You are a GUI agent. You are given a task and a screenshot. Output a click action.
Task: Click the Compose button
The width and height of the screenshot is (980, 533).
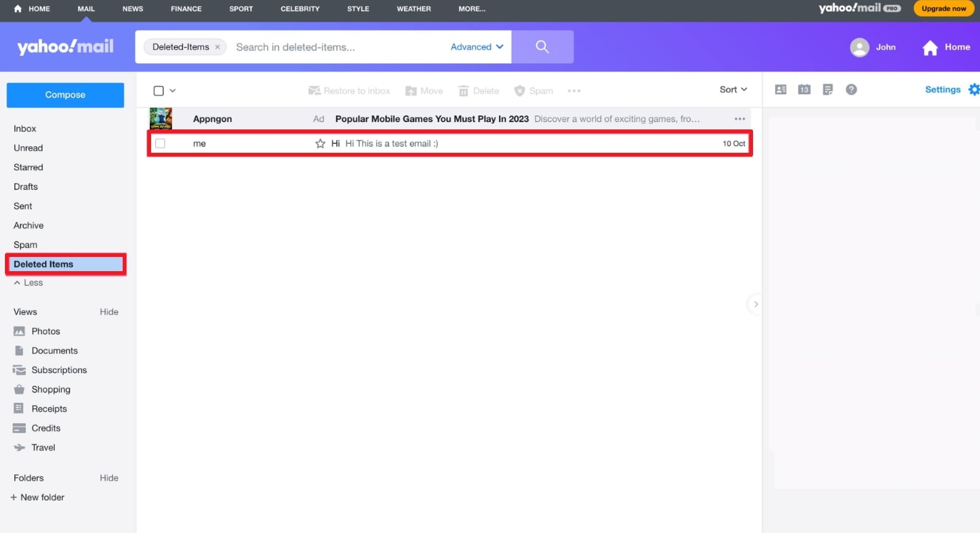(x=65, y=95)
